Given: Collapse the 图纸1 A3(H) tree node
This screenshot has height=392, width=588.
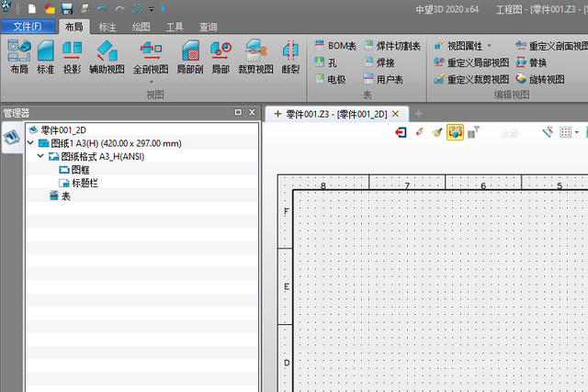Looking at the screenshot, I should [x=31, y=143].
